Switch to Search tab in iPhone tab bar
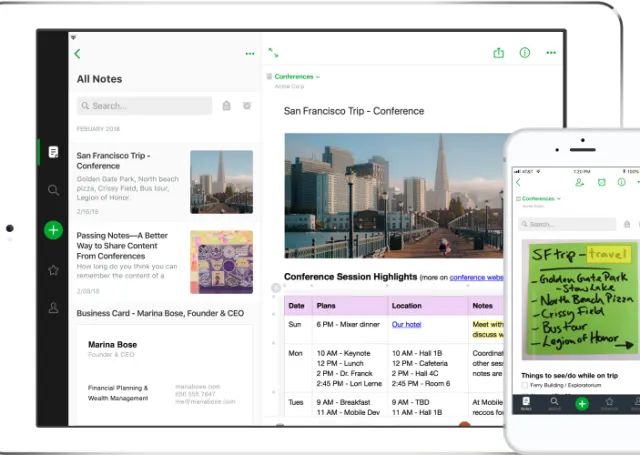 [x=554, y=404]
